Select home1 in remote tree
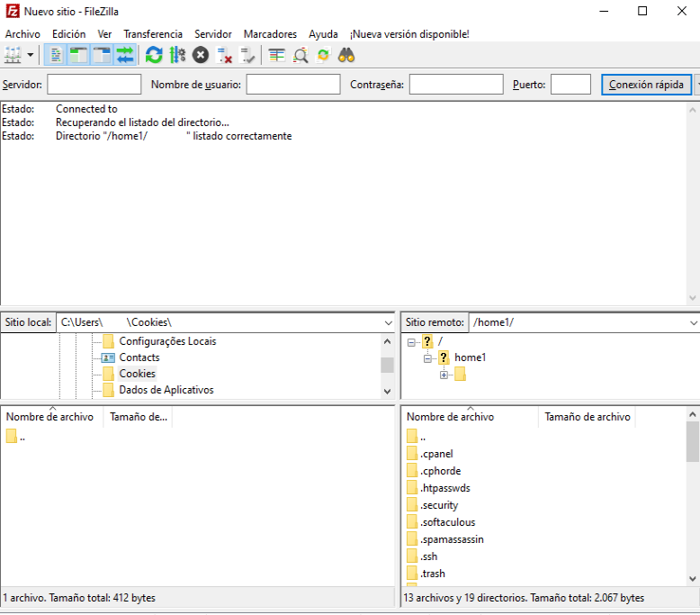Image resolution: width=700 pixels, height=615 pixels. 470,357
